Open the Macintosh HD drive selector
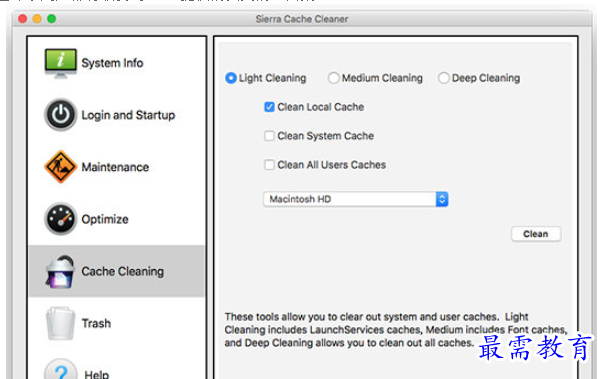Image resolution: width=600 pixels, height=379 pixels. [x=355, y=199]
